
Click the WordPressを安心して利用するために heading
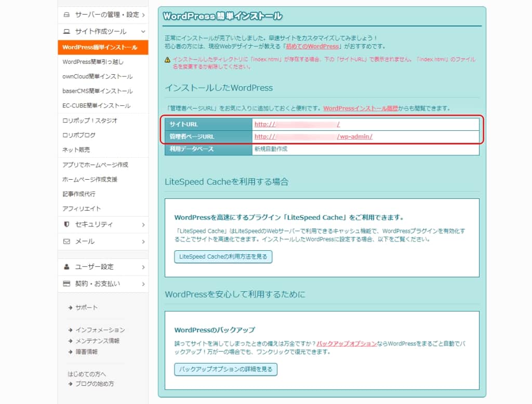click(x=235, y=294)
